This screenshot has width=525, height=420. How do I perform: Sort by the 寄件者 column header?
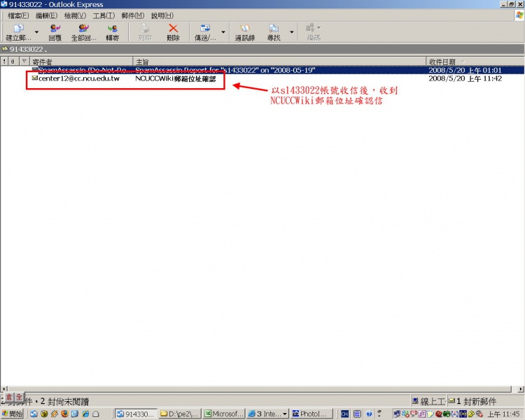(80, 62)
